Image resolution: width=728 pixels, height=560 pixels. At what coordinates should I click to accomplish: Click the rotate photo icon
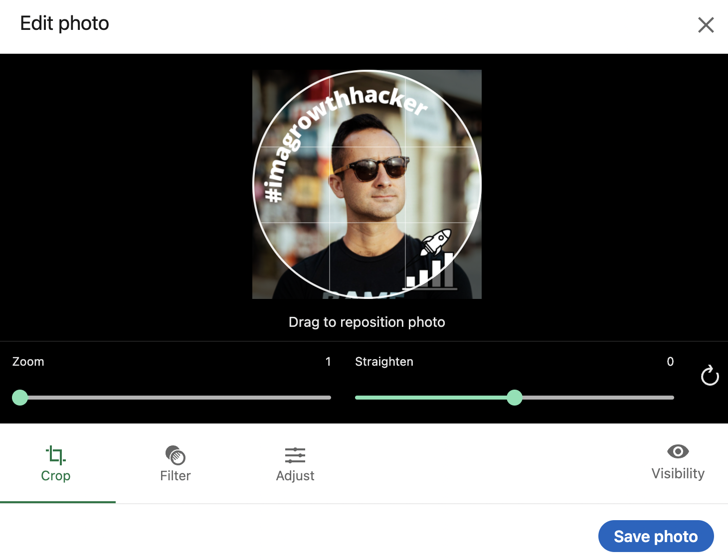coord(710,376)
